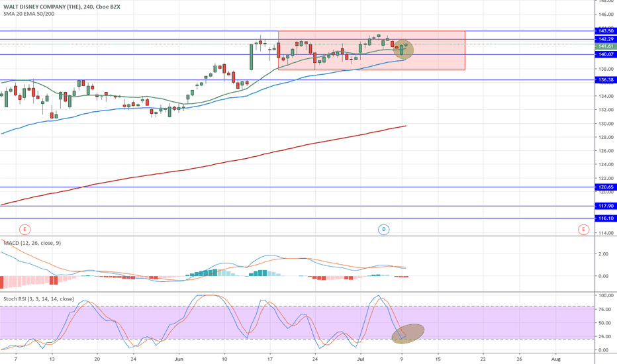Click the Jul date on the time axis

[360, 359]
